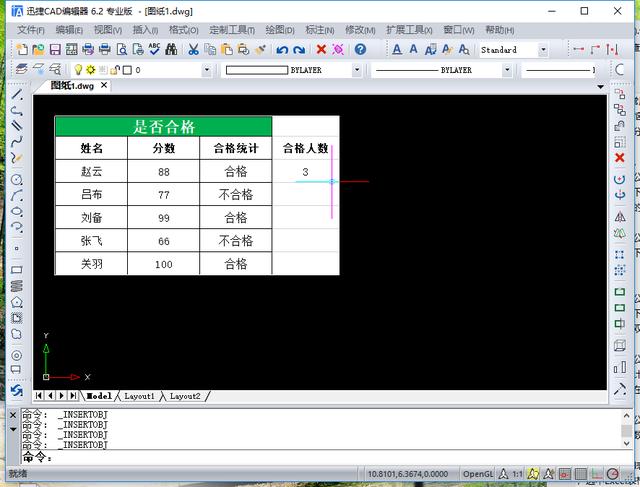Screen dimensions: 640x487
Task: Open the 编辑(E) menu
Action: pos(69,30)
